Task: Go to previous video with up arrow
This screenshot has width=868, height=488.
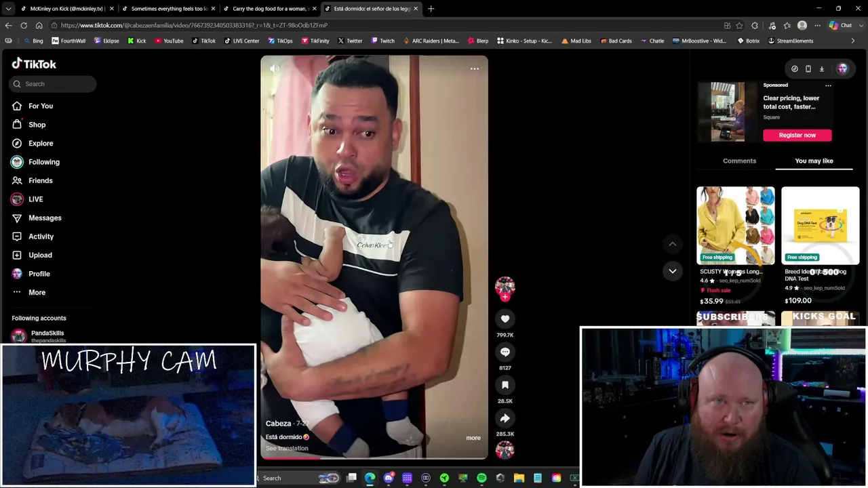Action: pyautogui.click(x=673, y=244)
